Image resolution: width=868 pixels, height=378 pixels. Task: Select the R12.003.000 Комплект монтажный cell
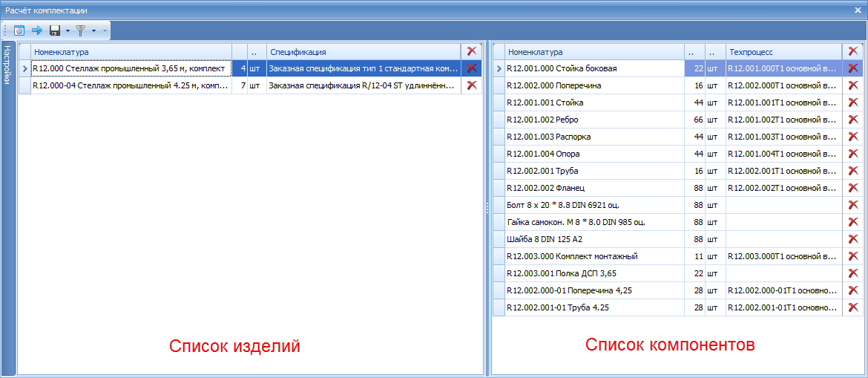tap(594, 257)
